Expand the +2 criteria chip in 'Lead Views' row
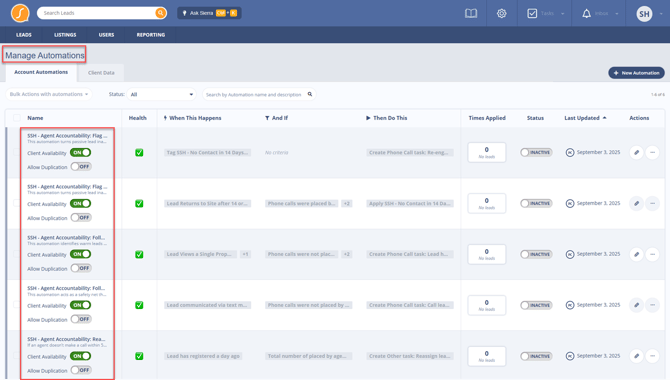 pos(347,254)
